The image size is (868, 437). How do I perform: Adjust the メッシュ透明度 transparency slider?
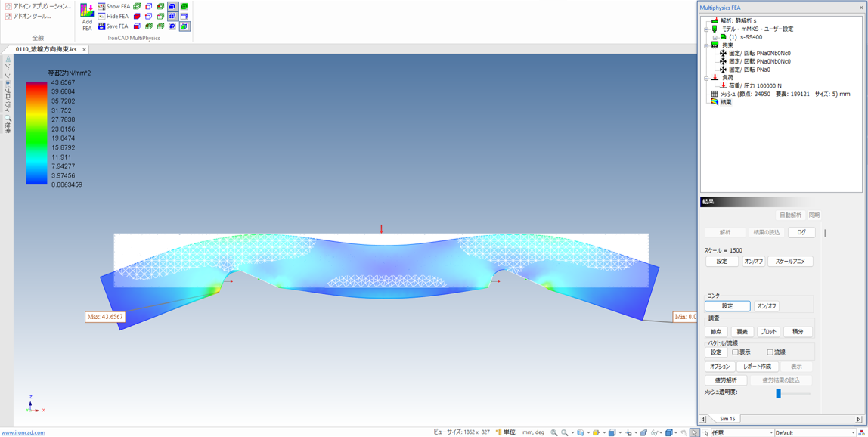pos(778,393)
